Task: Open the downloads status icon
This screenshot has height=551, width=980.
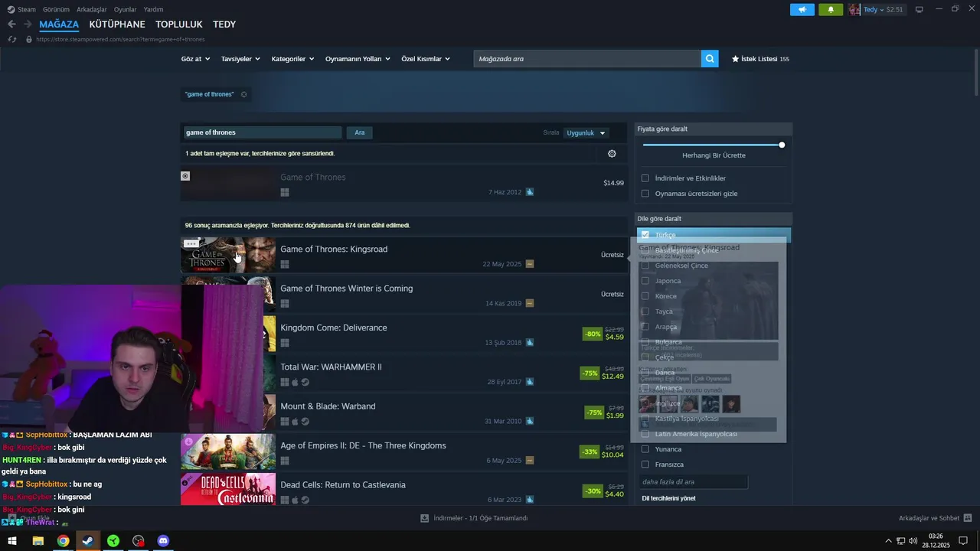Action: pos(424,518)
